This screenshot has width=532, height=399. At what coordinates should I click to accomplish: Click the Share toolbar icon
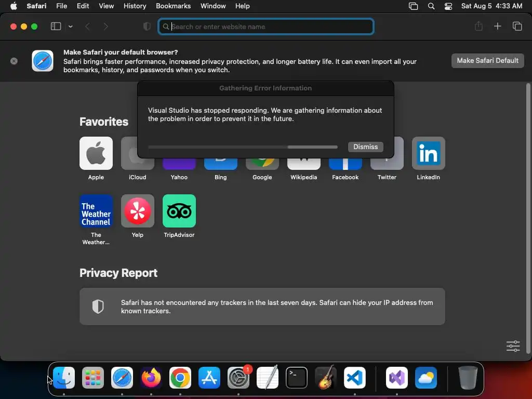tap(478, 26)
